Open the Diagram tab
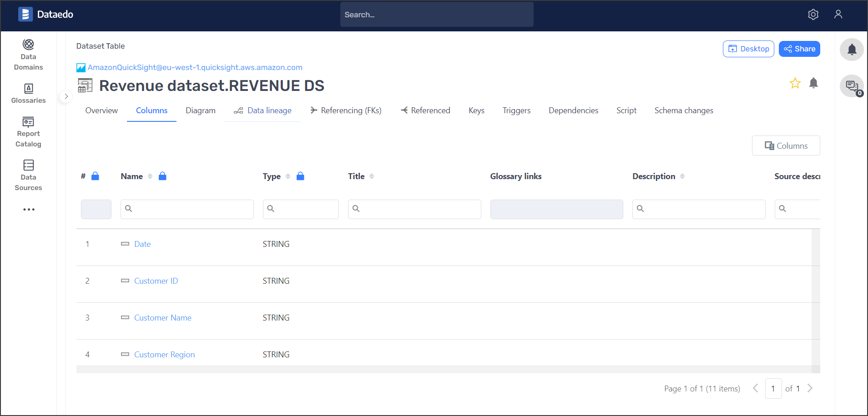Image resolution: width=868 pixels, height=416 pixels. point(201,110)
